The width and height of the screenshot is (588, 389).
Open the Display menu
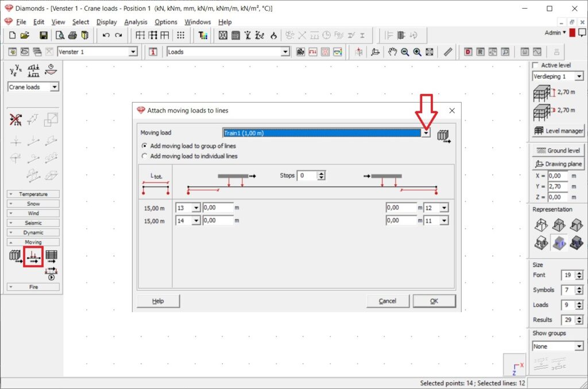(x=106, y=22)
